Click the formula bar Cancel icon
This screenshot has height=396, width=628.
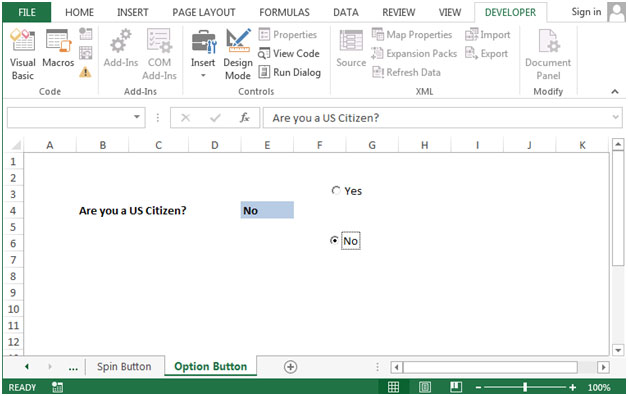(185, 118)
